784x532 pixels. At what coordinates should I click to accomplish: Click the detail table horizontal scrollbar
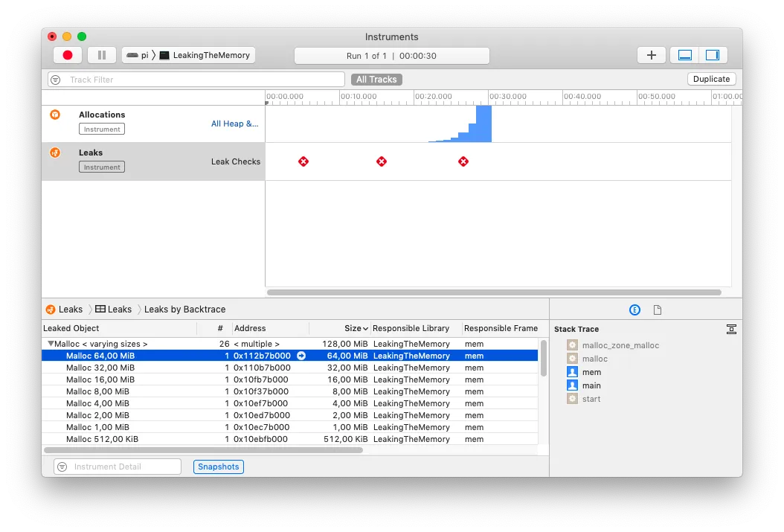coord(204,450)
